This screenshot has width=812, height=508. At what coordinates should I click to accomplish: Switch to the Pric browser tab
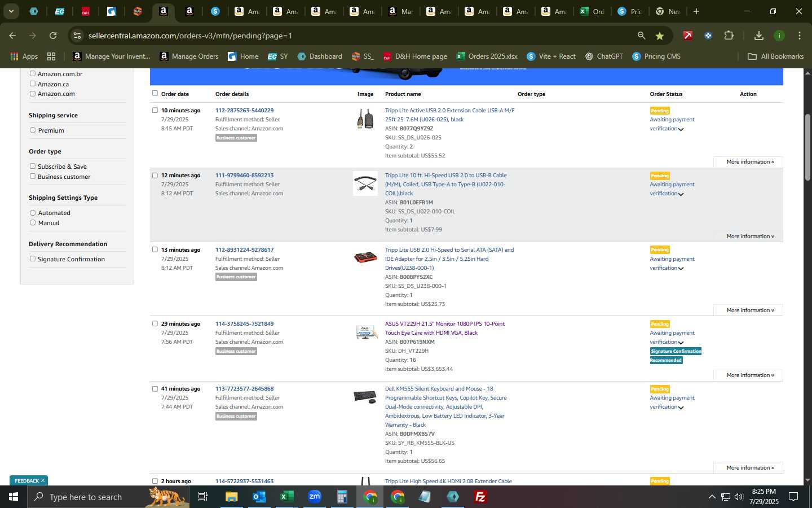(630, 11)
